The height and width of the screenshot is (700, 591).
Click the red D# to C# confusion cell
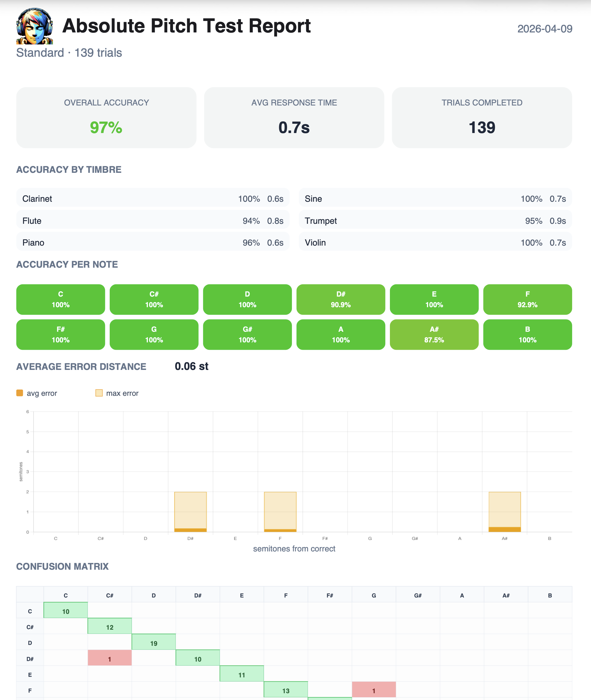tap(110, 659)
